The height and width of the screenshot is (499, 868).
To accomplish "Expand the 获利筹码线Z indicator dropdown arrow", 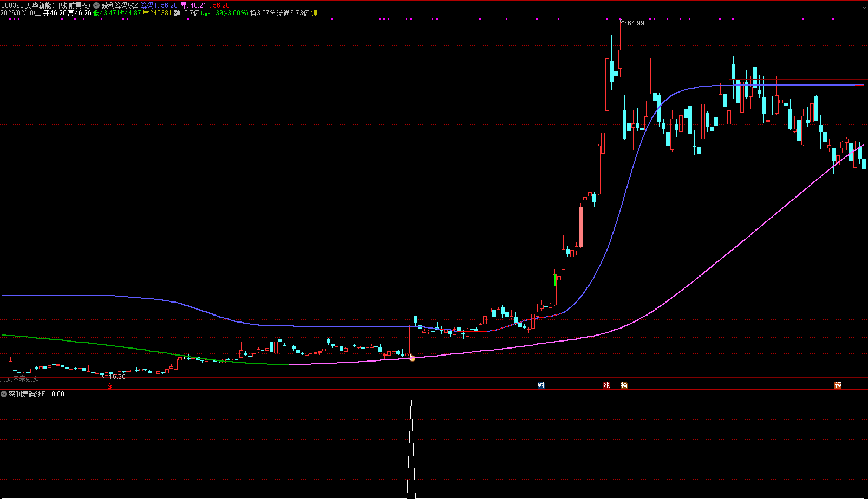I will [x=96, y=5].
